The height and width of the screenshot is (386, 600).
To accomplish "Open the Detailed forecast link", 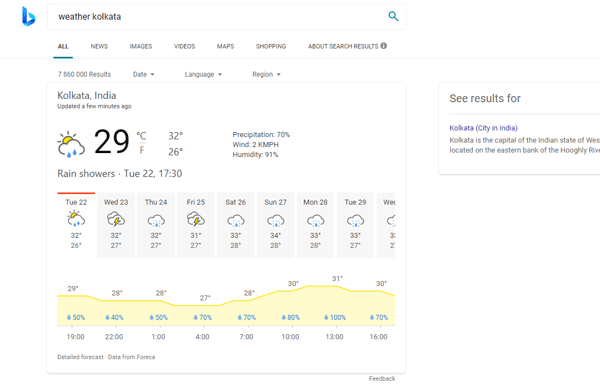I will point(80,357).
